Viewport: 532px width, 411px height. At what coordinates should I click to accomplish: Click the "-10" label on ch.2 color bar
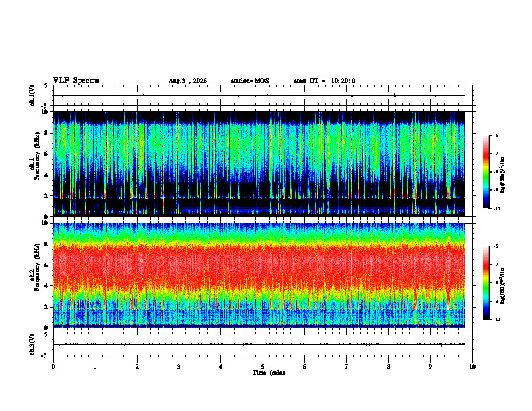[496, 319]
